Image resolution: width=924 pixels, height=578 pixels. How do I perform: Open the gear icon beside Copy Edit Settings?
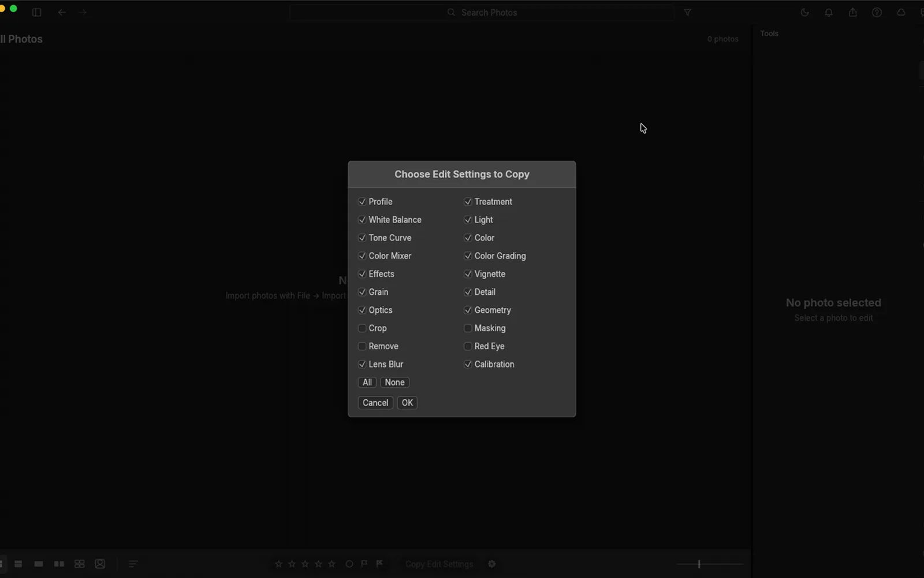pyautogui.click(x=492, y=564)
